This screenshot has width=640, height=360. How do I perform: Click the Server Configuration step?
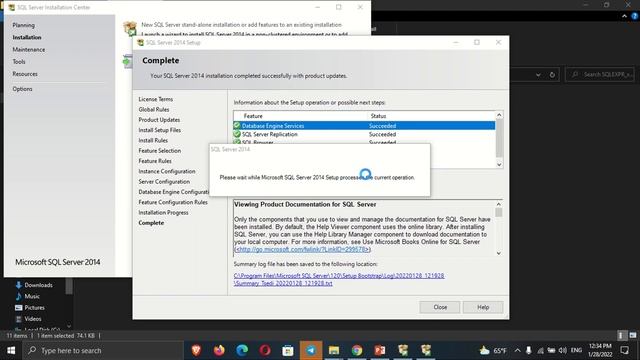click(x=164, y=182)
